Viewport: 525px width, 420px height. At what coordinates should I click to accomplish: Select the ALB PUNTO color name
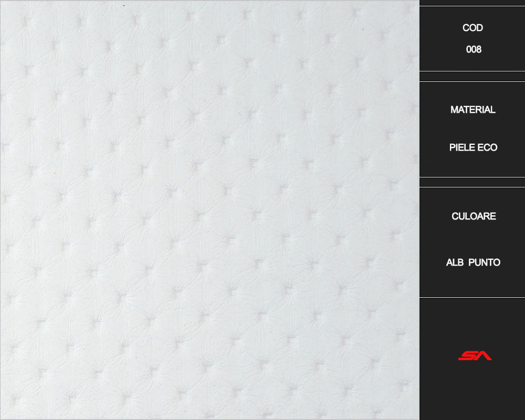[473, 262]
